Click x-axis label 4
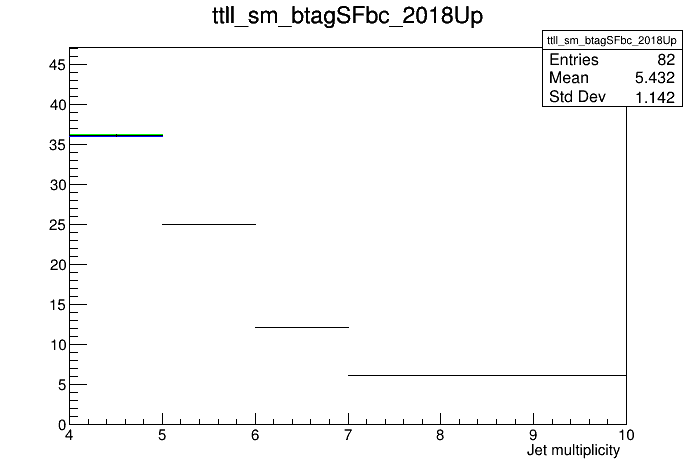696x472 pixels. click(69, 435)
